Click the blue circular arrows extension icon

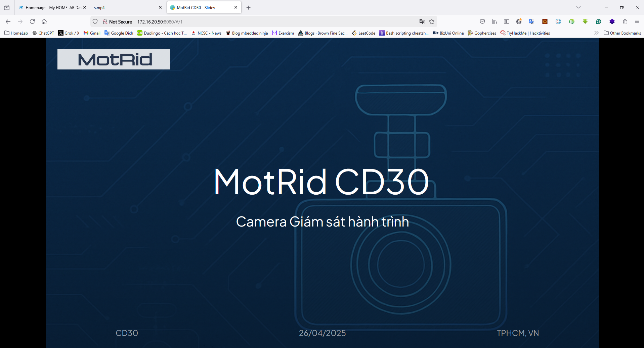click(558, 21)
